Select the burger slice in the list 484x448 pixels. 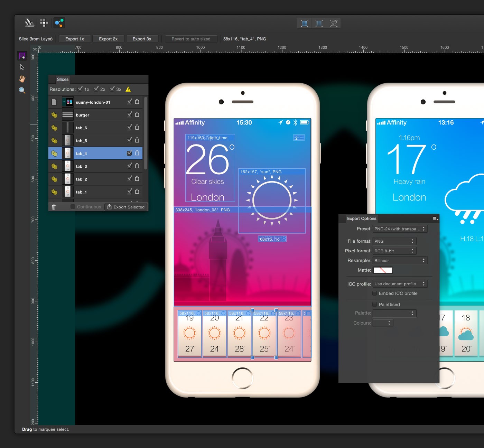click(83, 115)
